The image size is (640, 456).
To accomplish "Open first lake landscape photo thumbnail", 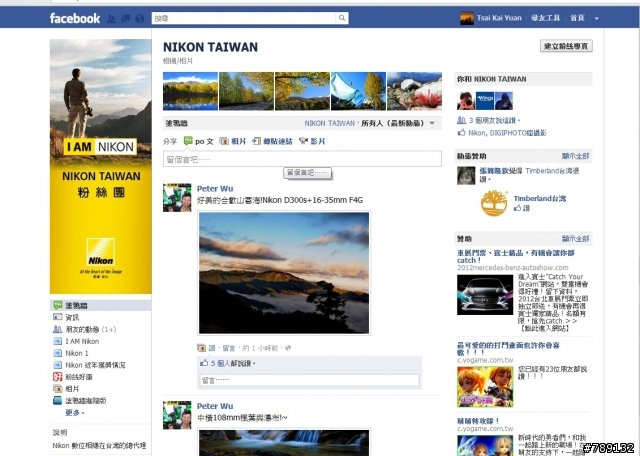I will tap(190, 91).
